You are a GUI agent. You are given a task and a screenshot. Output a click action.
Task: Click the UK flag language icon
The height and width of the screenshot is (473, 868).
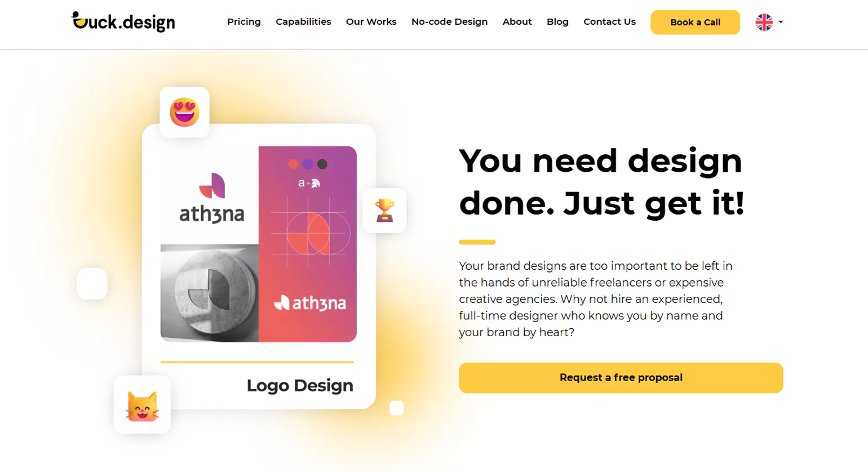pyautogui.click(x=764, y=22)
